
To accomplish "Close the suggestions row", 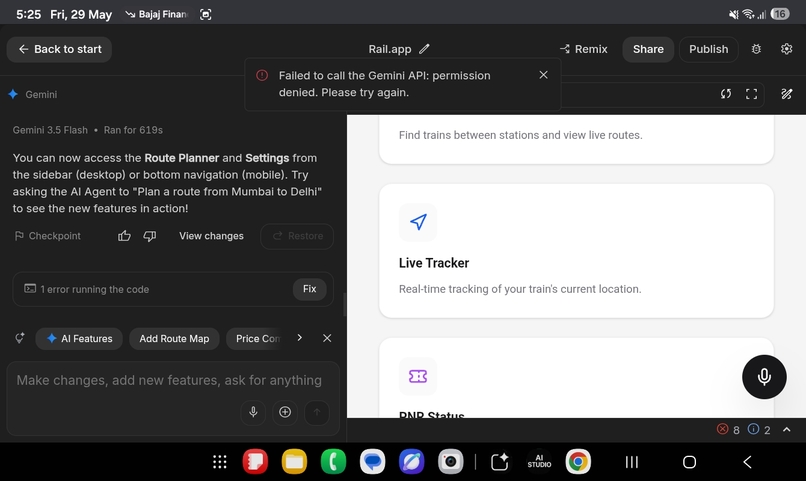I will (327, 338).
